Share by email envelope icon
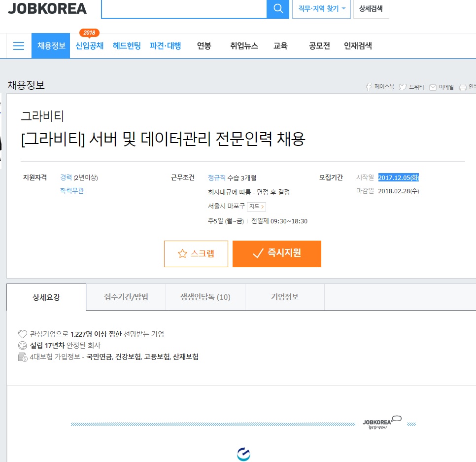The height and width of the screenshot is (462, 476). pos(433,87)
